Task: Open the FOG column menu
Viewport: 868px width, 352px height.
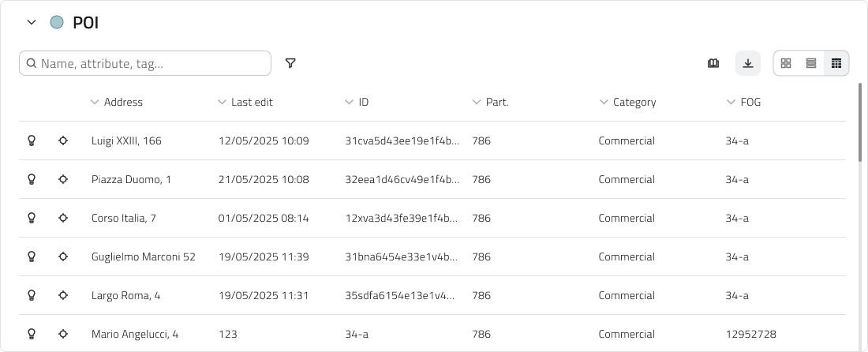Action: click(731, 102)
